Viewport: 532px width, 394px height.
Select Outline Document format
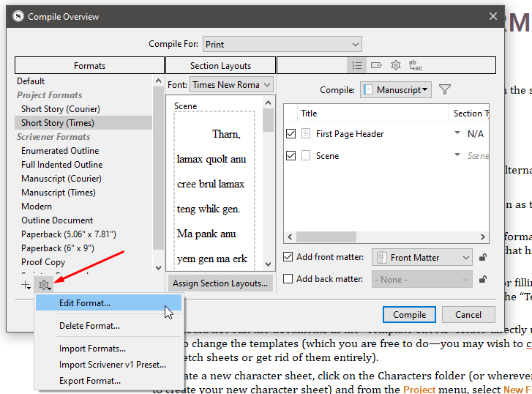(83, 220)
